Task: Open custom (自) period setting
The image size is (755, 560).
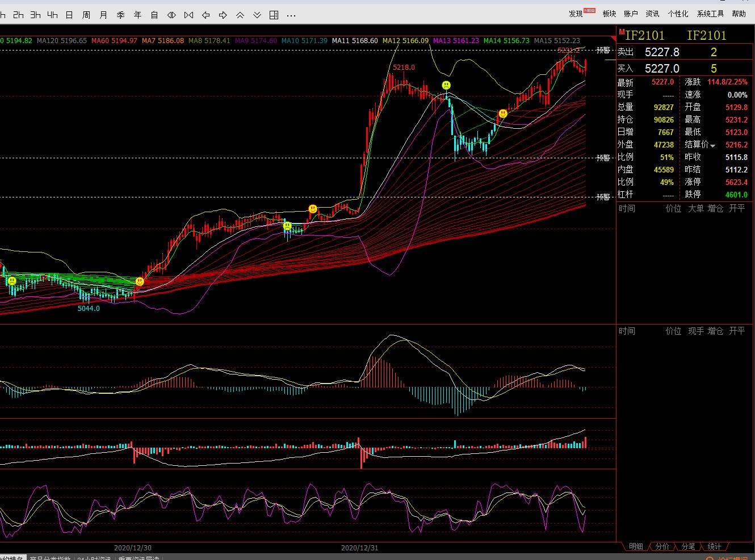Action: (x=154, y=15)
